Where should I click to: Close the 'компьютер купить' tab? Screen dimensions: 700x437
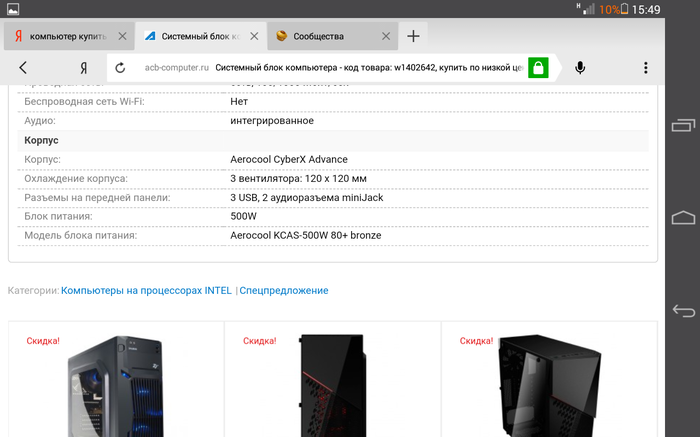pyautogui.click(x=122, y=37)
